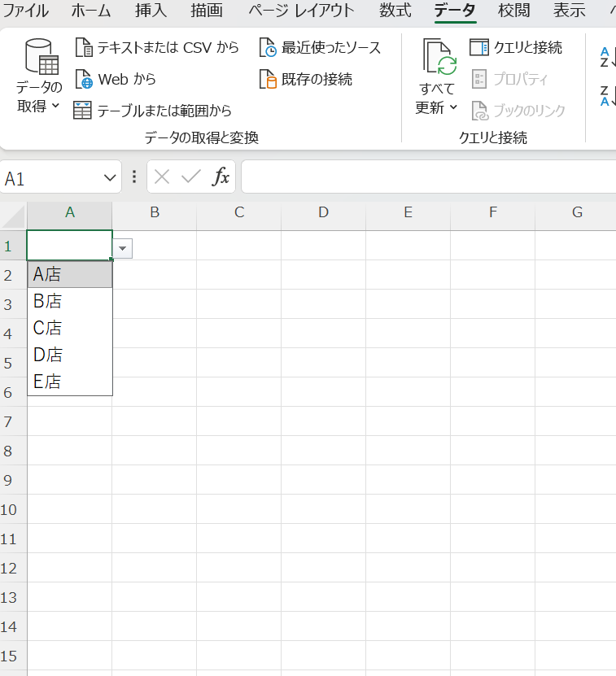Open Recent Sources (最近使ったソース)

point(320,48)
